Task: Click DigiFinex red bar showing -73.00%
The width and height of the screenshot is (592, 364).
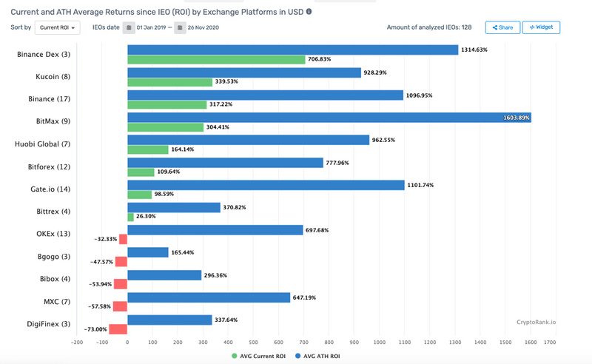Action: tap(118, 329)
